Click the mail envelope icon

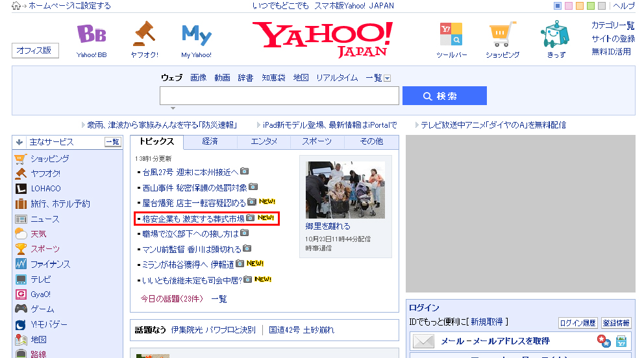click(423, 341)
